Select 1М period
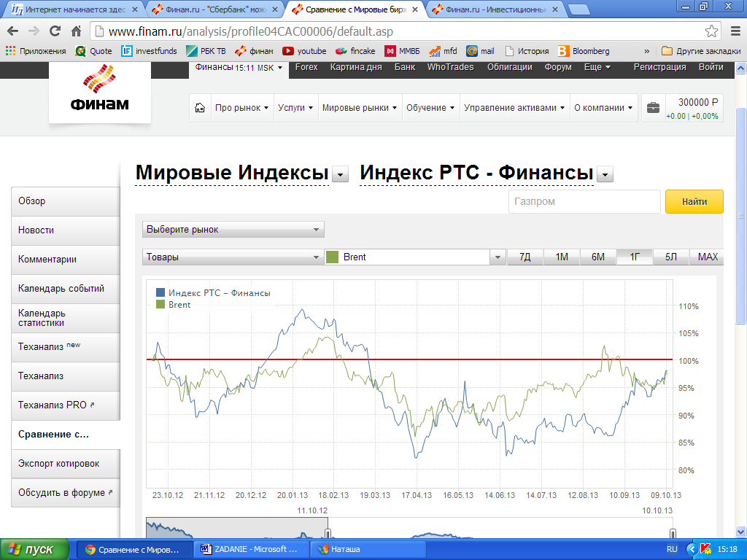The image size is (747, 560). click(x=562, y=257)
